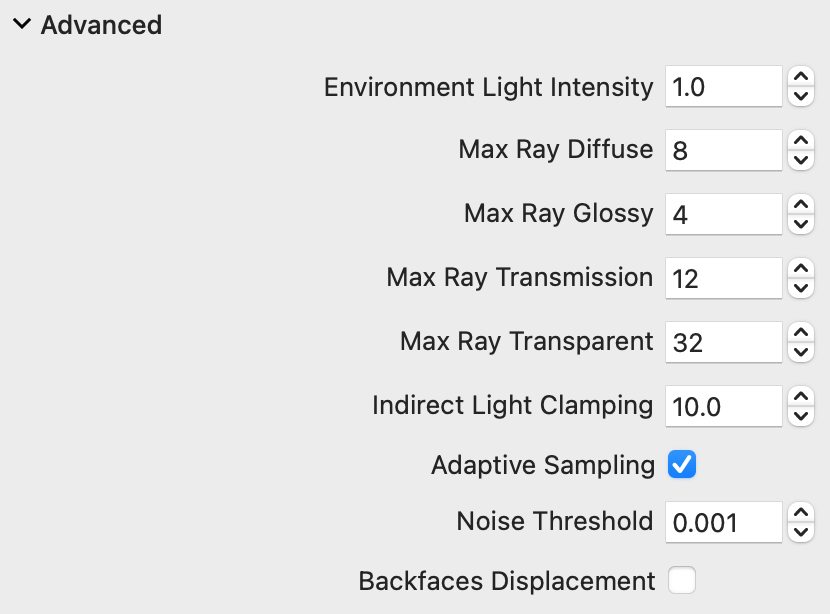Screen dimensions: 830x614
Task: Decrease Noise Threshold stepper down
Action: coord(800,531)
